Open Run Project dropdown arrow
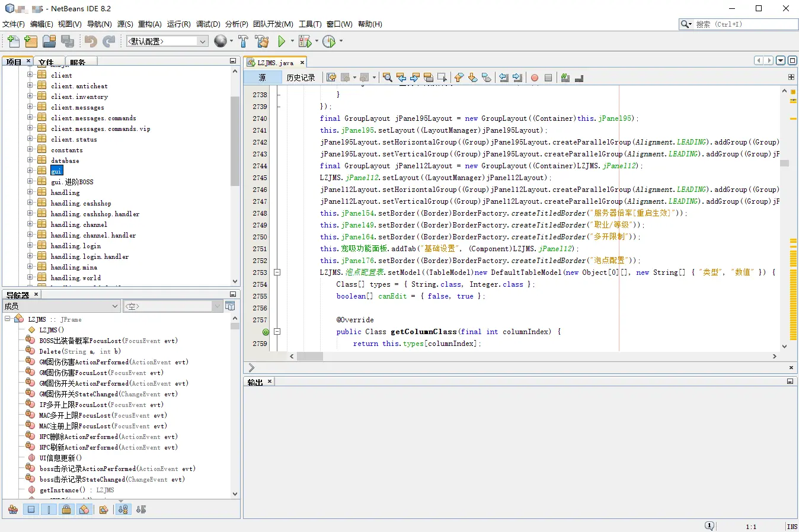Image resolution: width=799 pixels, height=532 pixels. [292, 41]
